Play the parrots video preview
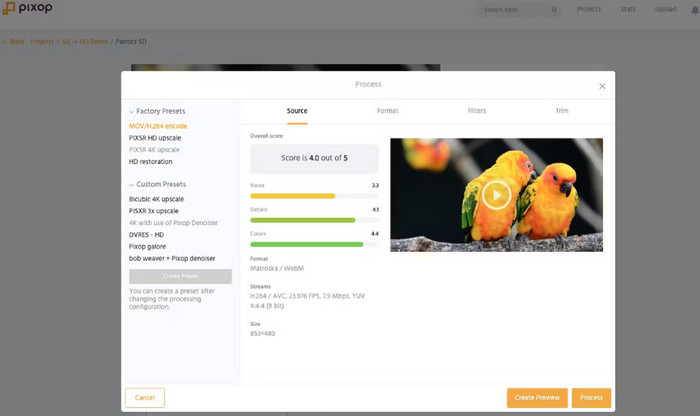Screen dimensions: 700x416 pyautogui.click(x=496, y=195)
